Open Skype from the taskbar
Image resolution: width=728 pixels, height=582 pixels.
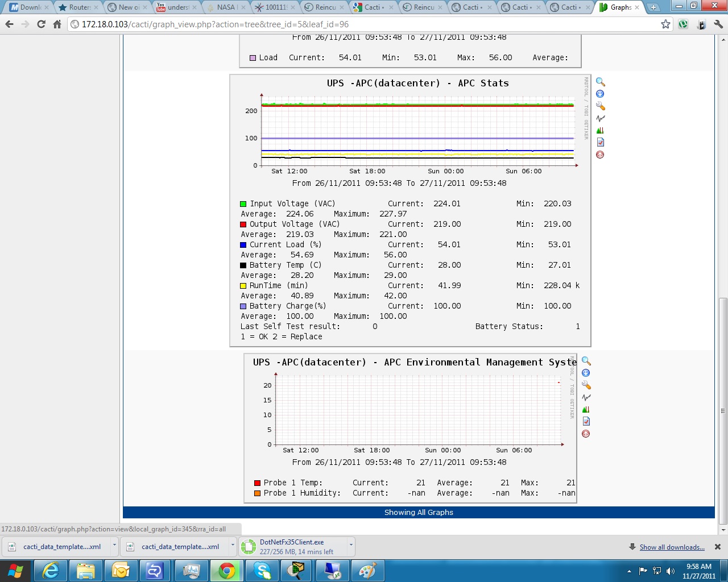pyautogui.click(x=262, y=571)
